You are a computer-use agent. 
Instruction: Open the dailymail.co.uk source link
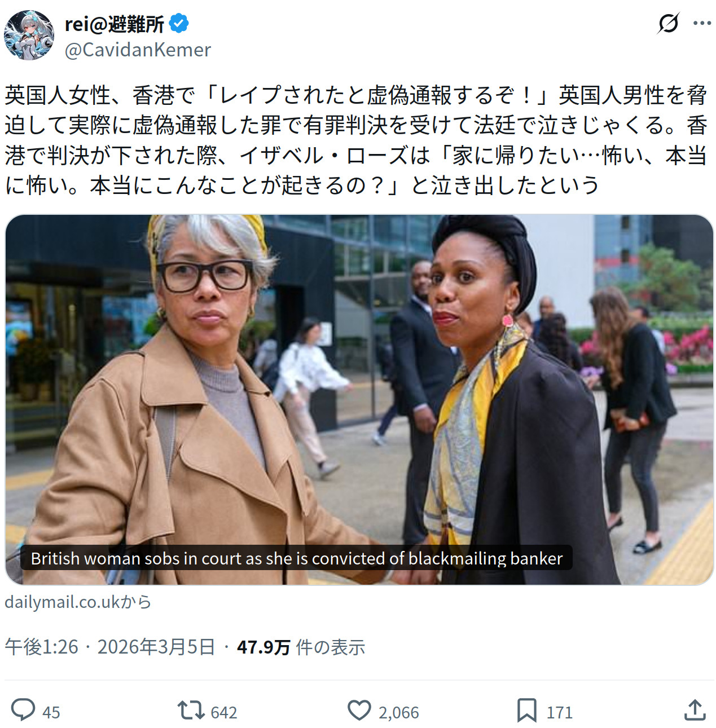78,602
